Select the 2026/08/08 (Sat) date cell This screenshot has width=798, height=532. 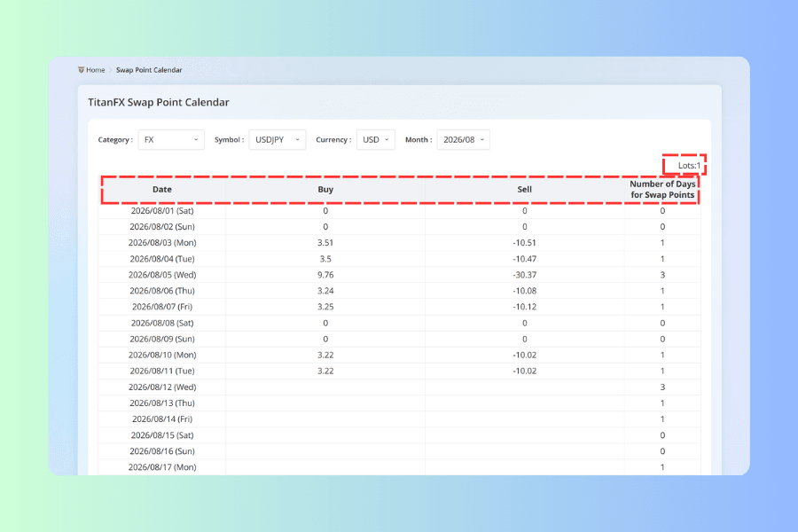click(x=162, y=324)
